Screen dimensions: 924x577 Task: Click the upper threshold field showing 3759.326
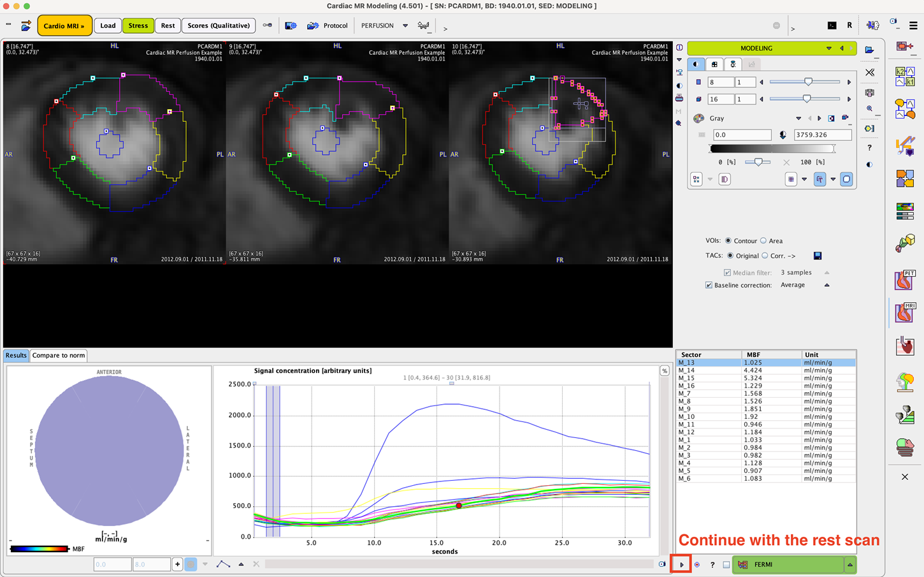pos(823,135)
